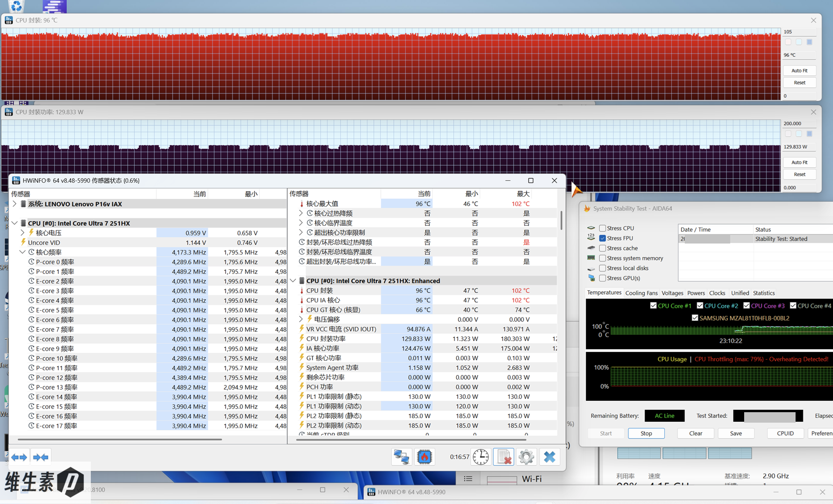Click the HWiNFO icon in the sensor status title bar

click(16, 181)
